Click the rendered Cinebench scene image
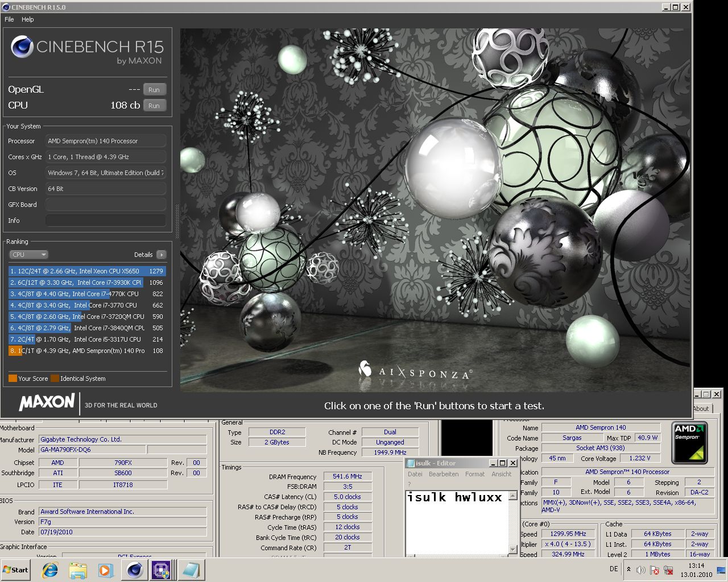The width and height of the screenshot is (728, 582). [436, 210]
